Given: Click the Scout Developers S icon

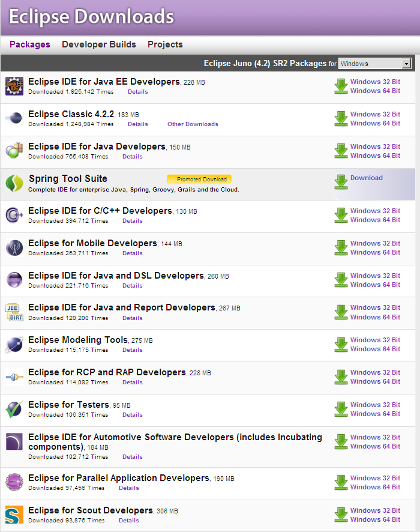Looking at the screenshot, I should pos(14,515).
